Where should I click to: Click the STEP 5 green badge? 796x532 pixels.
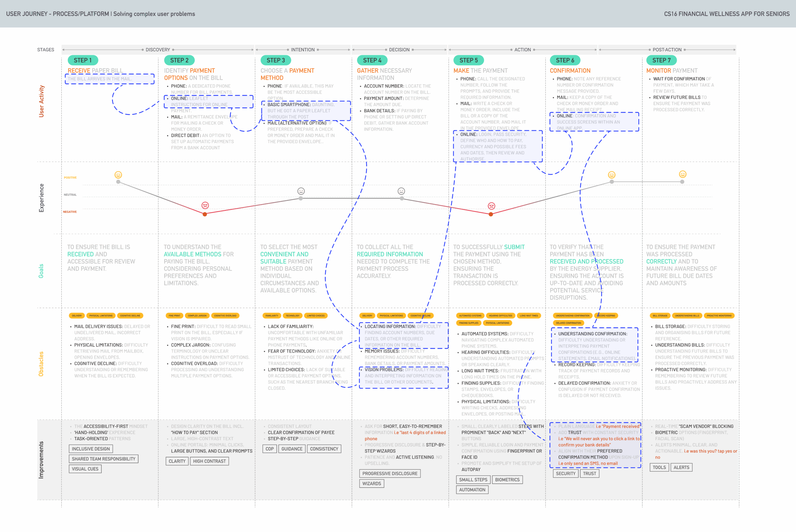point(469,60)
